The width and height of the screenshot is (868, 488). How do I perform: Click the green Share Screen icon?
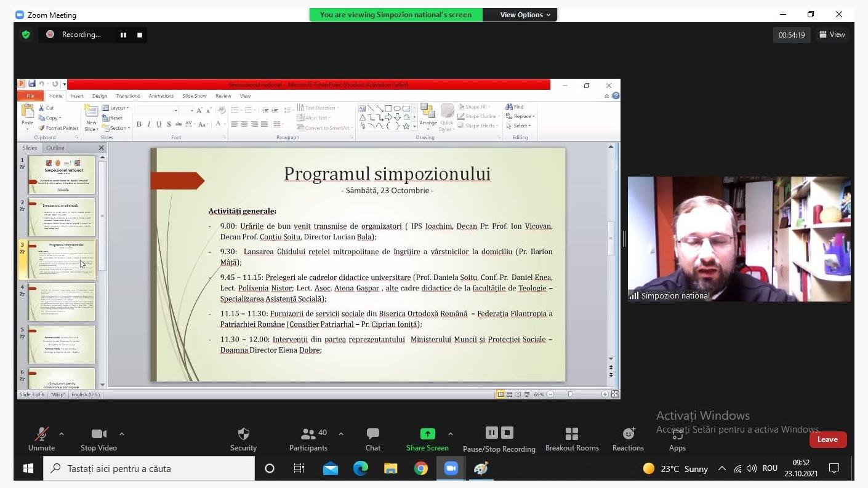tap(427, 434)
